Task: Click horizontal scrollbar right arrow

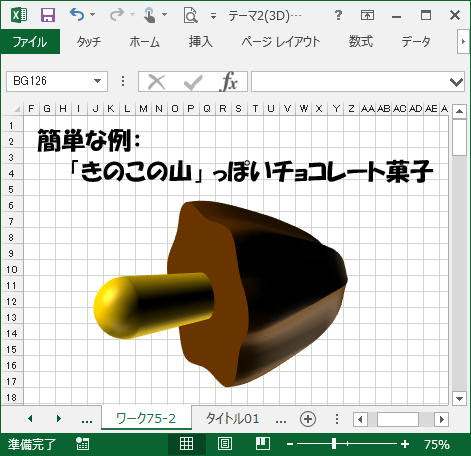Action: pos(442,419)
